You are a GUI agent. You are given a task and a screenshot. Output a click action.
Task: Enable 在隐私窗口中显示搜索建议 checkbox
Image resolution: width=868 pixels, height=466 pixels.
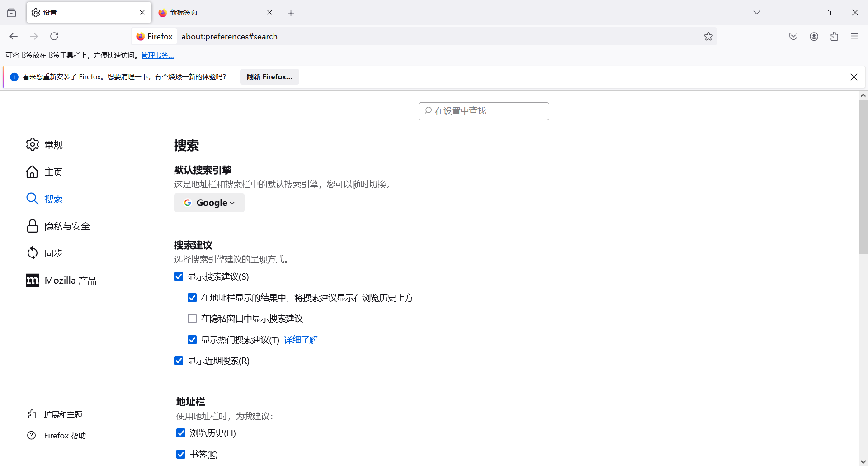(x=192, y=319)
